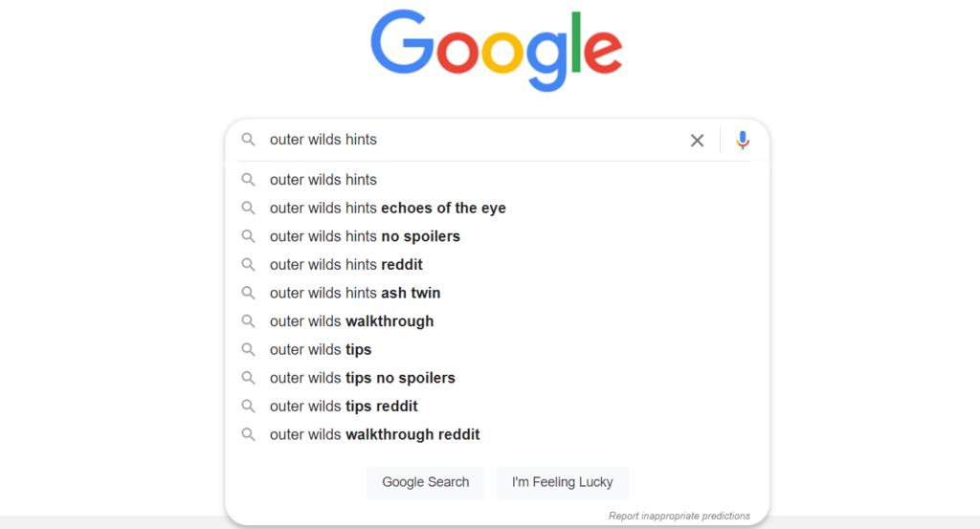
Task: Click the magnifier icon in search box
Action: [249, 140]
